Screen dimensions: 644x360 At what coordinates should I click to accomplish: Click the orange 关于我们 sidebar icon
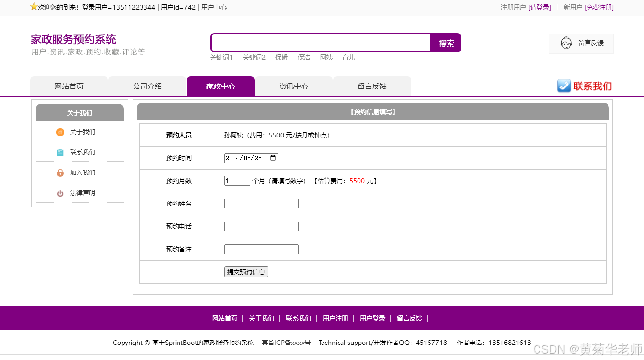pos(60,132)
